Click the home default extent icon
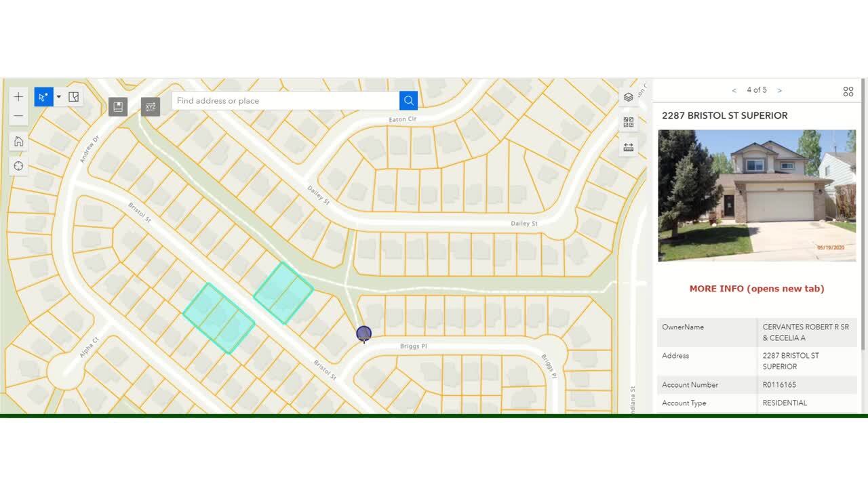The width and height of the screenshot is (868, 488). [x=18, y=141]
